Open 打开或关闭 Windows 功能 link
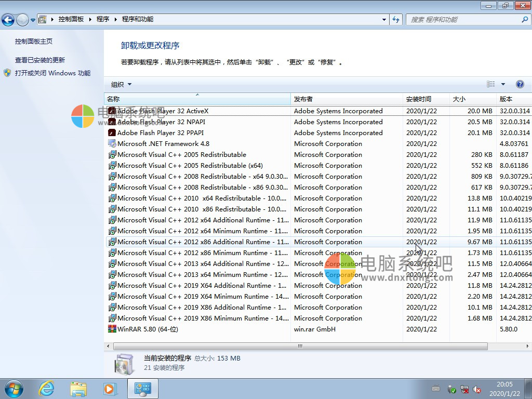The height and width of the screenshot is (399, 532). point(52,73)
